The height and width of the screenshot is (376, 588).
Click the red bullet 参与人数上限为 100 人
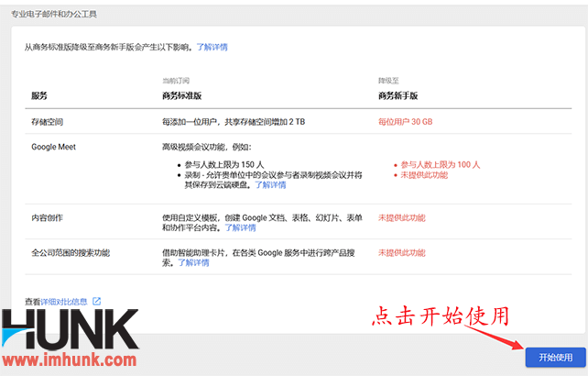[441, 164]
